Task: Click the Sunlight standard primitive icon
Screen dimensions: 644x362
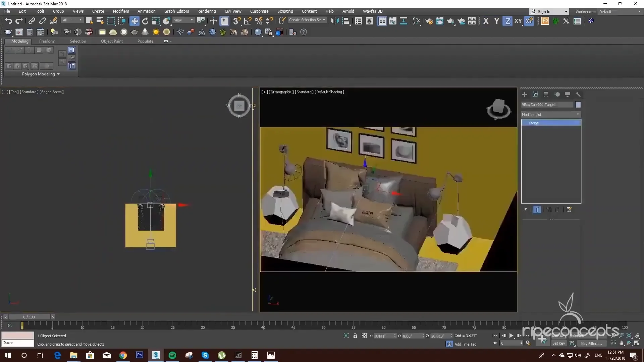Action: 156,32
